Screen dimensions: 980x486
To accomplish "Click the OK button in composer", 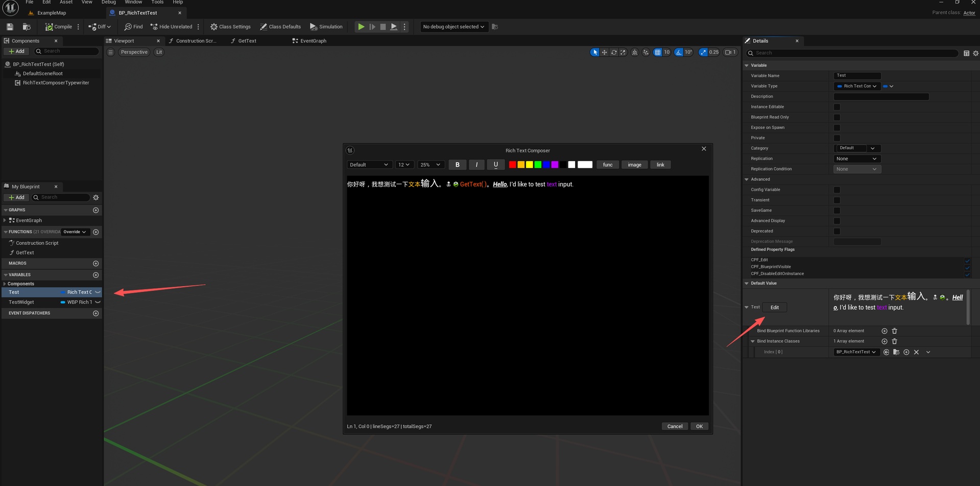I will tap(700, 426).
